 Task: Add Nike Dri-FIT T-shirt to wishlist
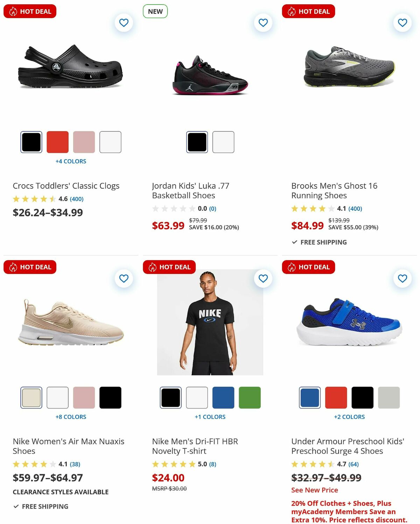tap(263, 278)
